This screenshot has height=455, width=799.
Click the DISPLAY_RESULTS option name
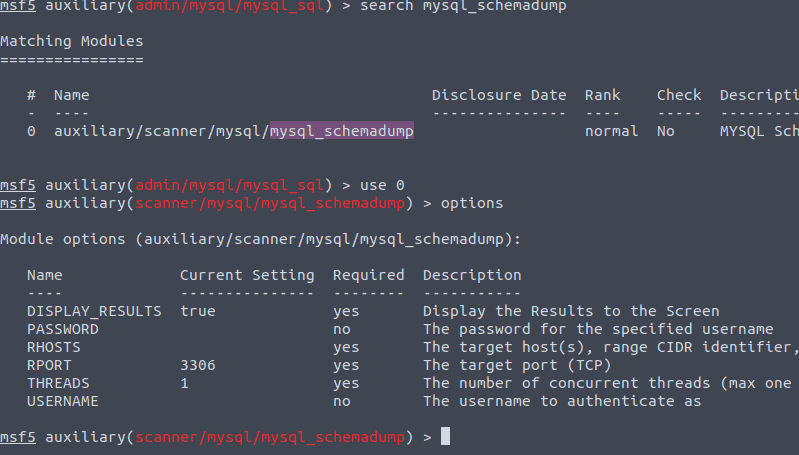94,311
